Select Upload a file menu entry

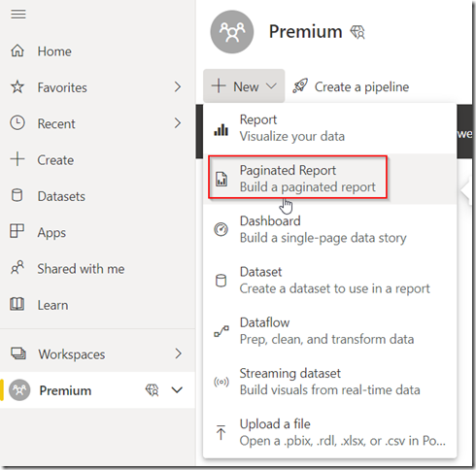click(329, 432)
